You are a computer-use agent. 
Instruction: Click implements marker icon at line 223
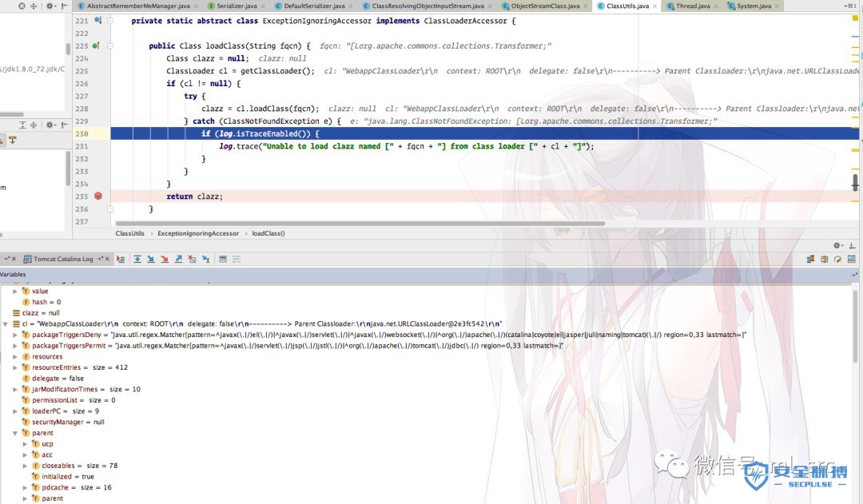click(96, 46)
